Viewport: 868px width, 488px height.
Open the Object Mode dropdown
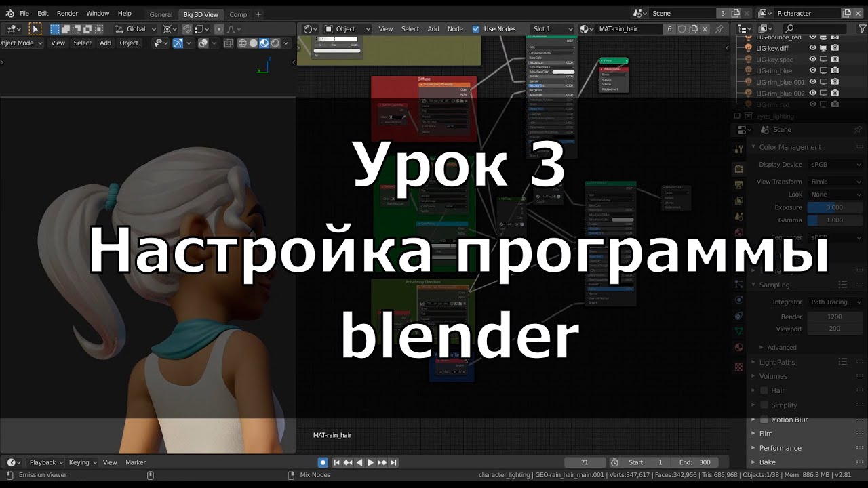[20, 43]
